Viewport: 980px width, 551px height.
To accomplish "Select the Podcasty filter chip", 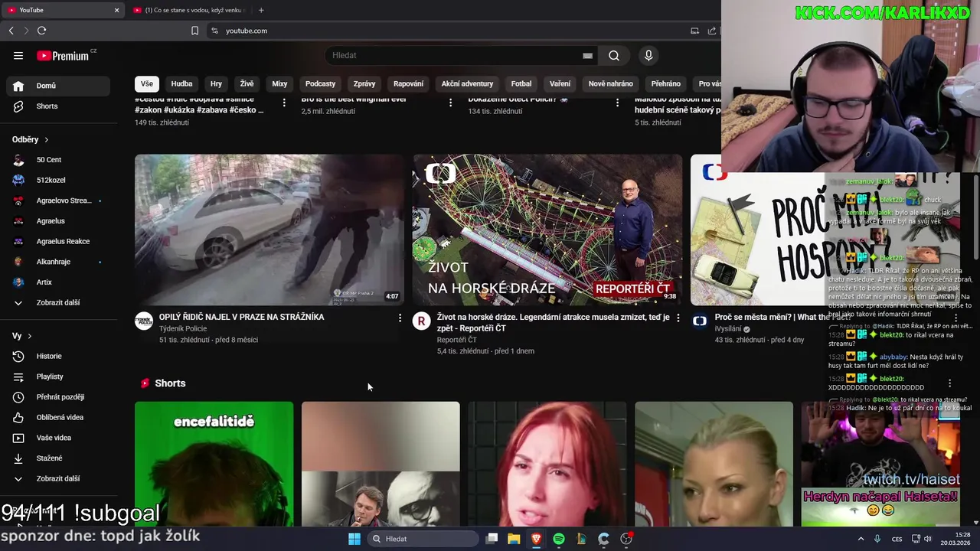I will click(320, 83).
